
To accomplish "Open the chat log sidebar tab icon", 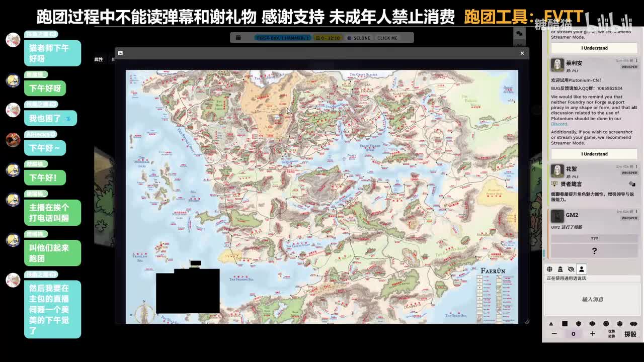I will 519,33.
